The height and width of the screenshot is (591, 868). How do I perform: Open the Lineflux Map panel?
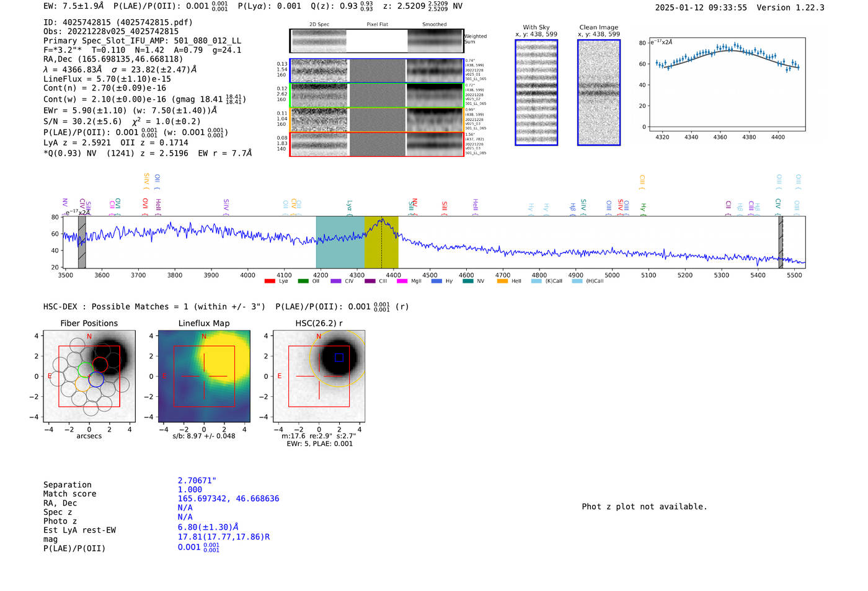[x=204, y=376]
